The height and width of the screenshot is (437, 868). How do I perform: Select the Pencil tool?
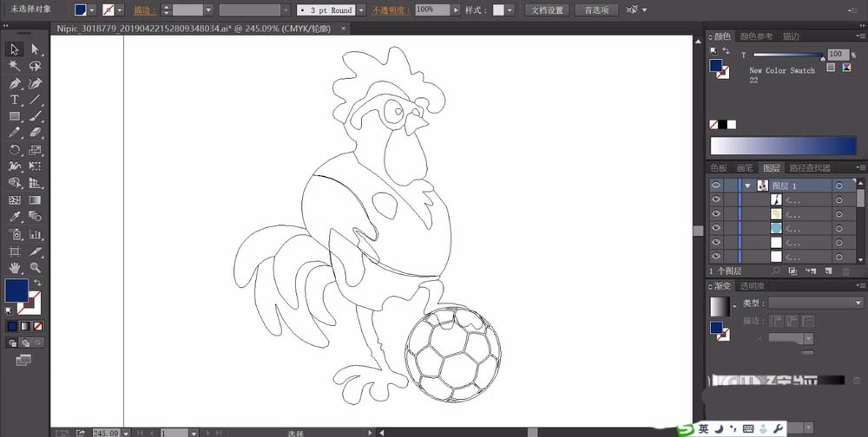[15, 133]
